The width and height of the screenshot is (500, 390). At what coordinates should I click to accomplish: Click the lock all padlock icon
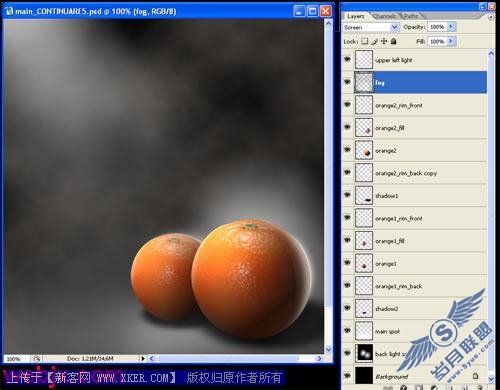(x=394, y=41)
